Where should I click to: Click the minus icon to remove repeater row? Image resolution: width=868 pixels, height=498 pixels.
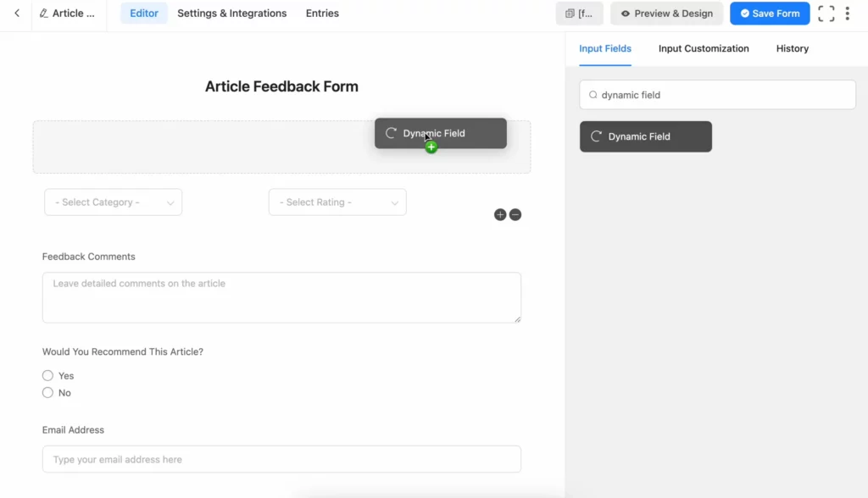pos(515,214)
